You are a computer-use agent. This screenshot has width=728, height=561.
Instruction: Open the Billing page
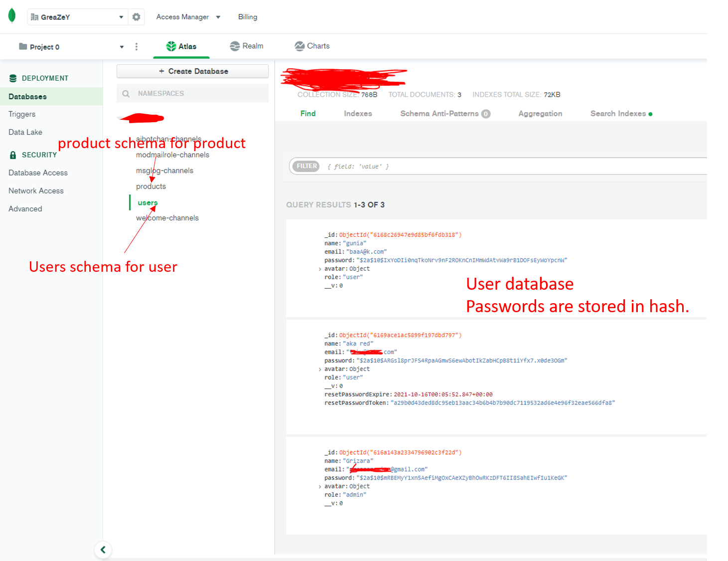point(248,17)
